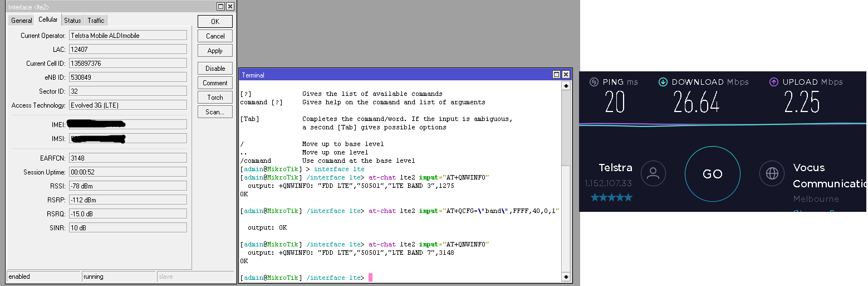Click the Telstra five-star rating
The height and width of the screenshot is (286, 868).
coord(611,197)
